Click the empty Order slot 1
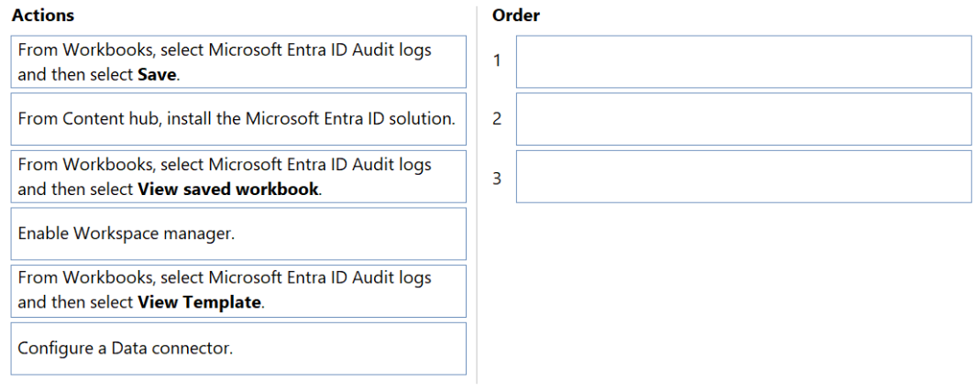Screen dimensions: 980x391 click(743, 61)
